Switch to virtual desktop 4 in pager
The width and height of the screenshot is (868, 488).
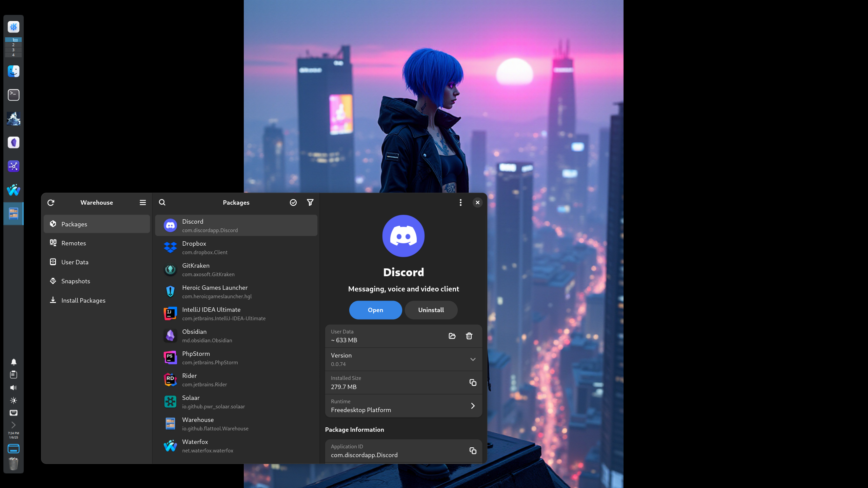pyautogui.click(x=13, y=55)
